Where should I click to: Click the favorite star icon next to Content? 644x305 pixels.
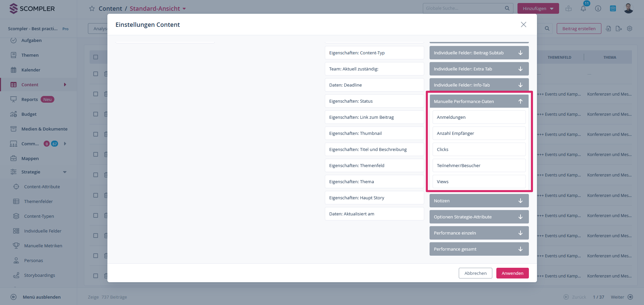point(92,9)
